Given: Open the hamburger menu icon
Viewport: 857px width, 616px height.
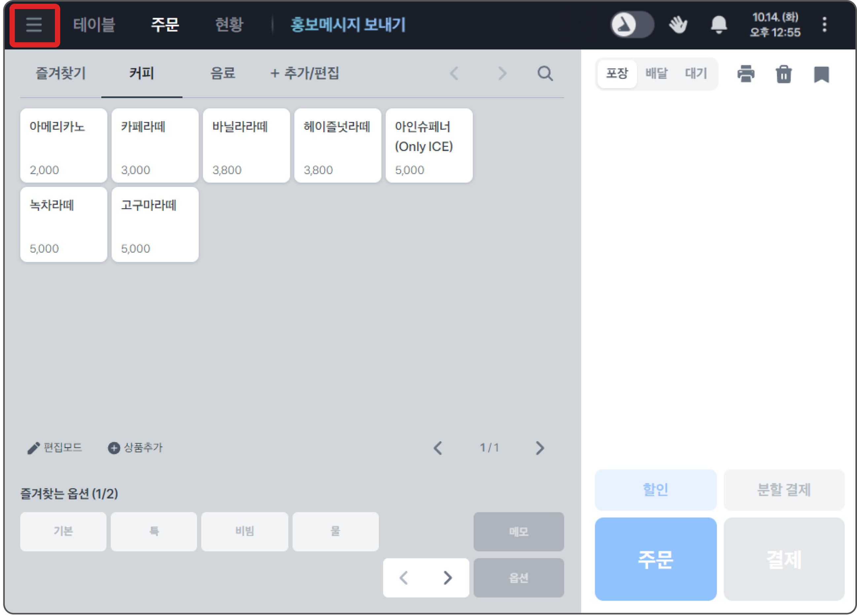Looking at the screenshot, I should (34, 25).
